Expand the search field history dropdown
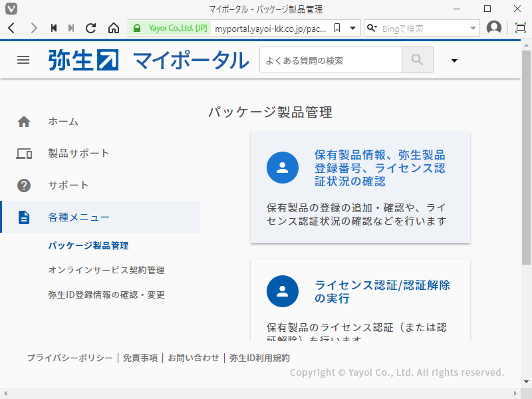The image size is (532, 399). point(473,29)
